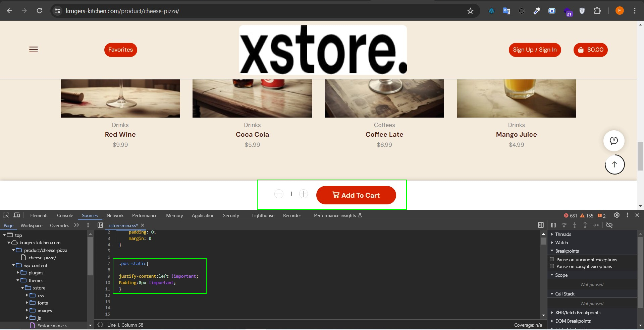Bookmark page with the star icon
The image size is (644, 330).
point(470,11)
